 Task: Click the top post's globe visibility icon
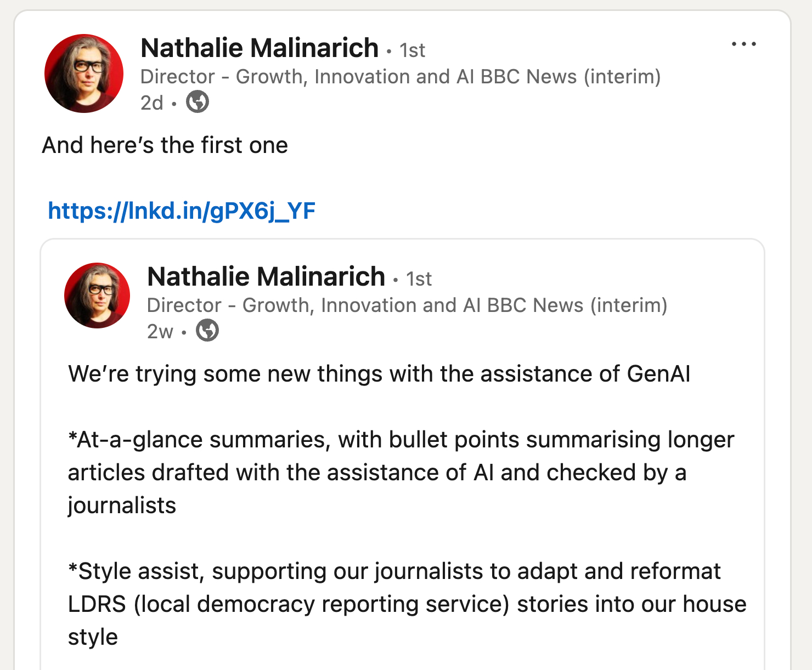point(198,102)
